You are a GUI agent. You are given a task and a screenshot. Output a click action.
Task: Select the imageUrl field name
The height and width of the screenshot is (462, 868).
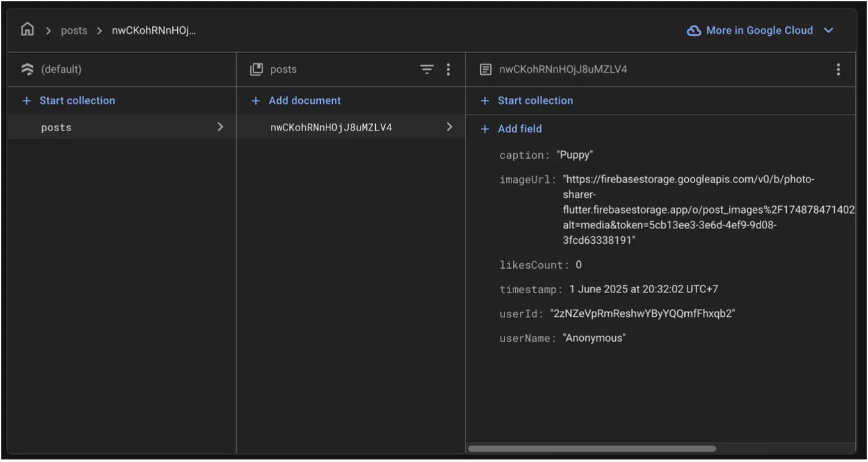pos(528,180)
